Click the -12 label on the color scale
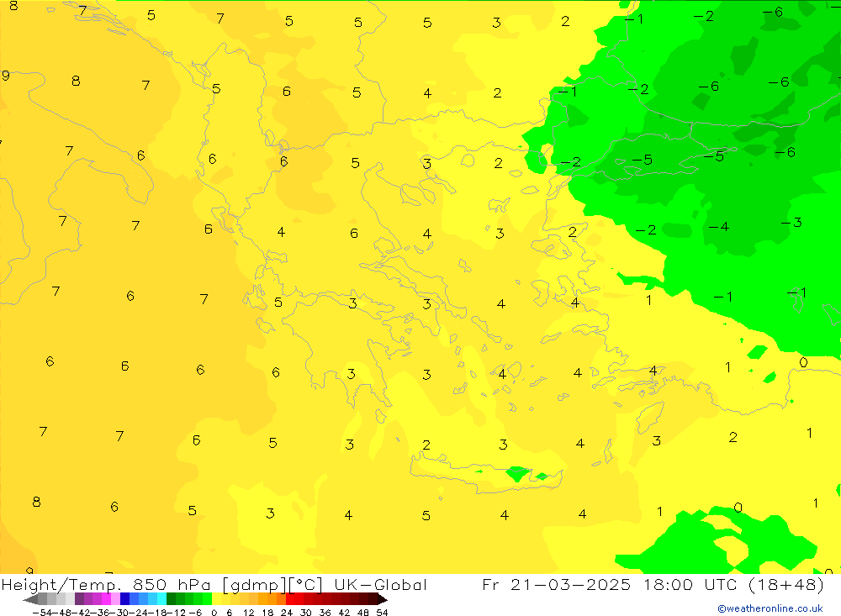The width and height of the screenshot is (841, 616). [x=176, y=613]
